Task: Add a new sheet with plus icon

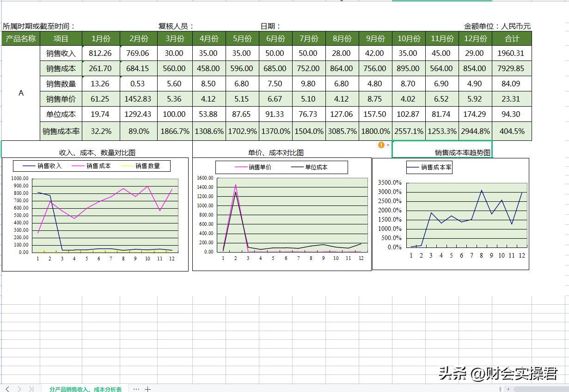Action: tap(148, 389)
